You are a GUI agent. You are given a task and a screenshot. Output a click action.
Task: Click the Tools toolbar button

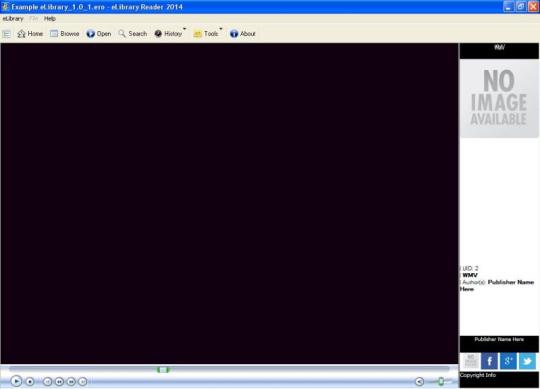click(x=206, y=34)
